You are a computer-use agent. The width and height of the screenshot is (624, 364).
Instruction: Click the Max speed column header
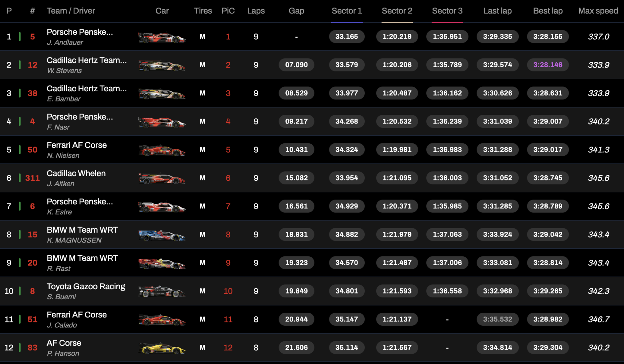598,11
